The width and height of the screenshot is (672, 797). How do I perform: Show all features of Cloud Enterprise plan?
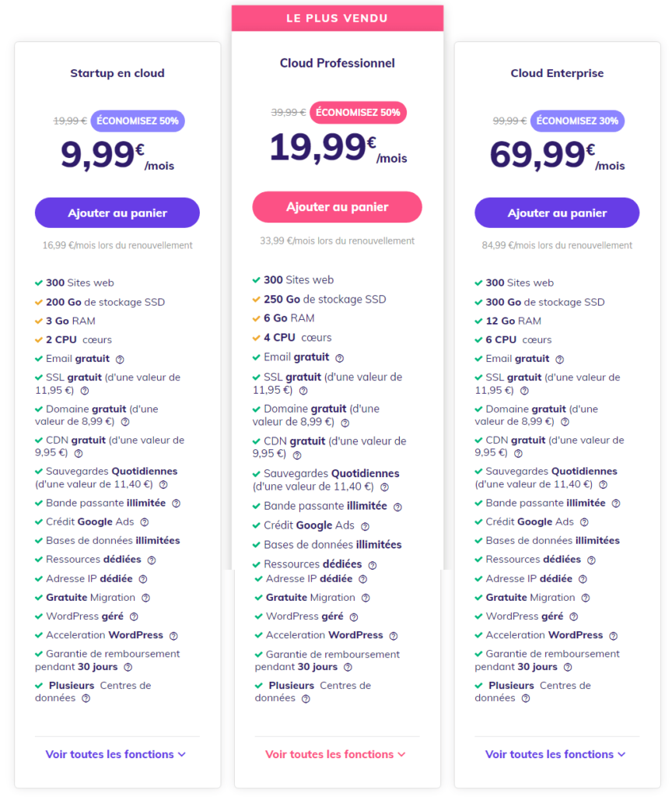pos(555,754)
